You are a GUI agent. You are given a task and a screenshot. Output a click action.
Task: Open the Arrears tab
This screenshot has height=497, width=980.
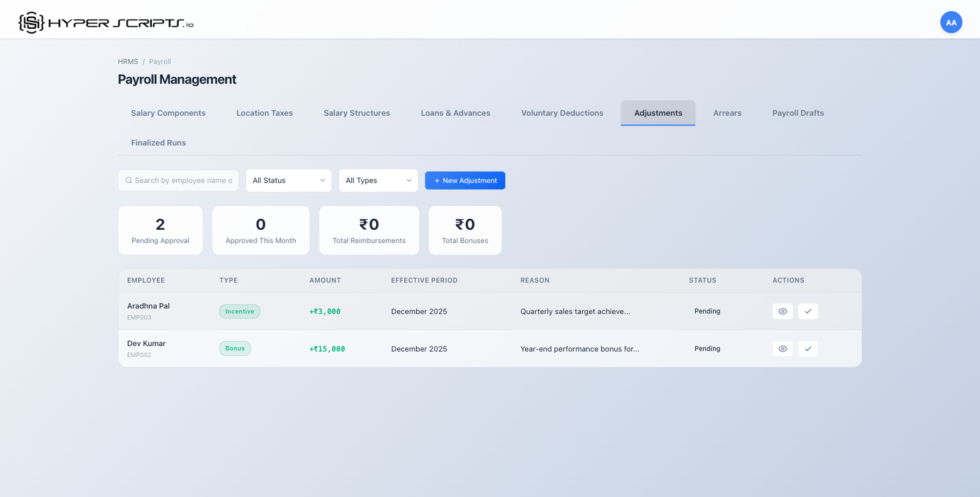click(727, 113)
